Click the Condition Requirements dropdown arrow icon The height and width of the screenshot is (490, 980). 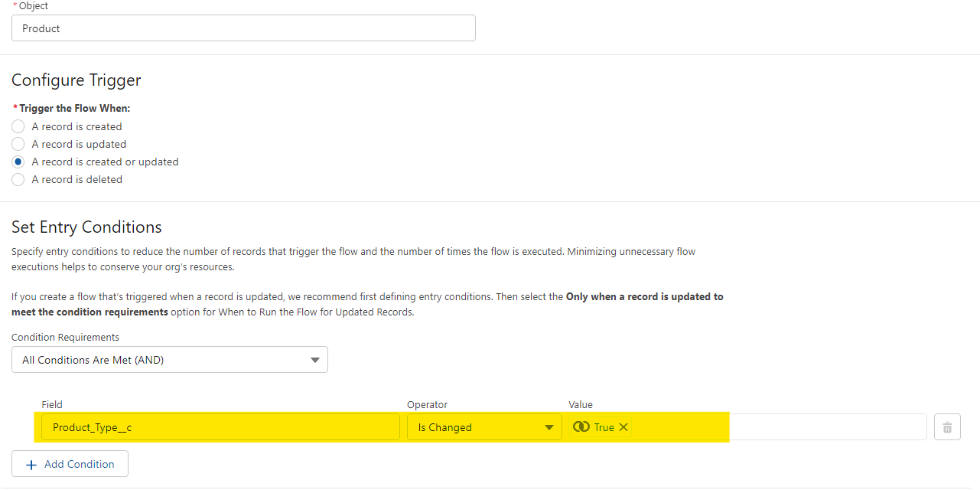314,360
